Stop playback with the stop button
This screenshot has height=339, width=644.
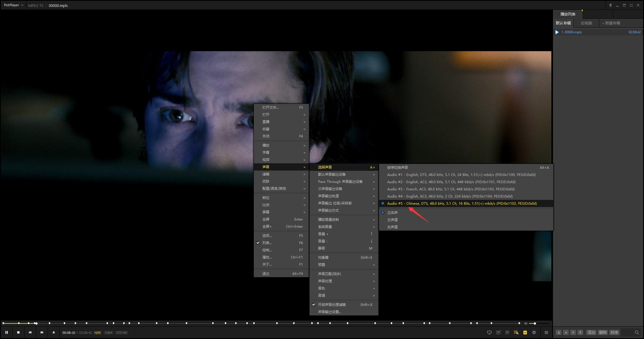coord(18,332)
